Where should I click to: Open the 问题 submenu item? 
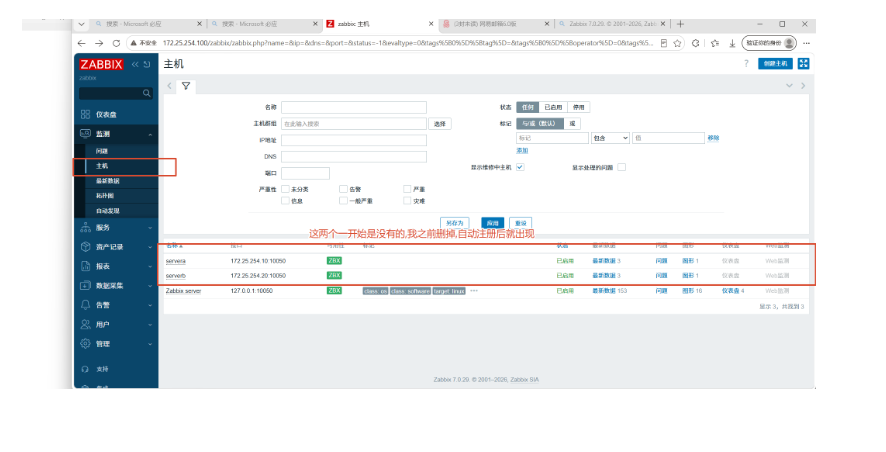pyautogui.click(x=102, y=151)
